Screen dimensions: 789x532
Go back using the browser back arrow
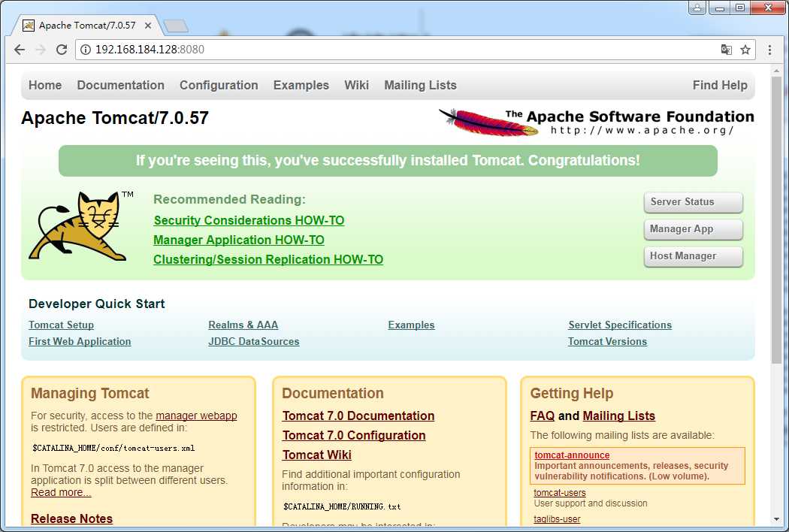(20, 50)
